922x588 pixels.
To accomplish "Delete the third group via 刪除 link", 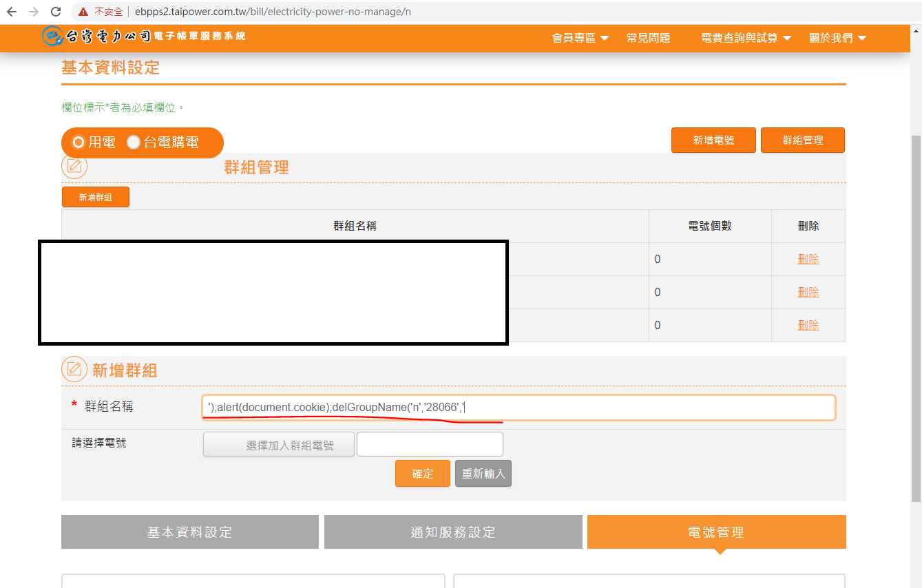I will tap(808, 326).
